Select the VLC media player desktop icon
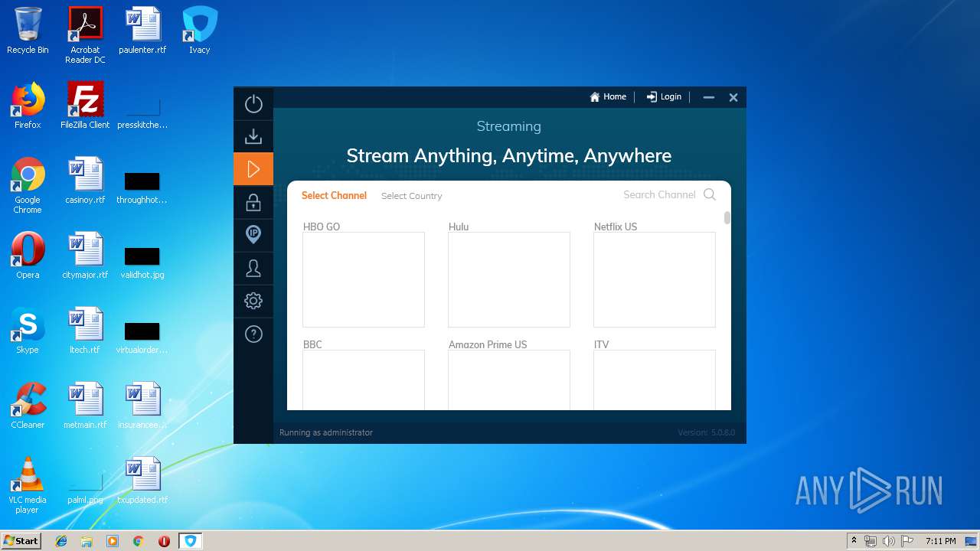 28,486
